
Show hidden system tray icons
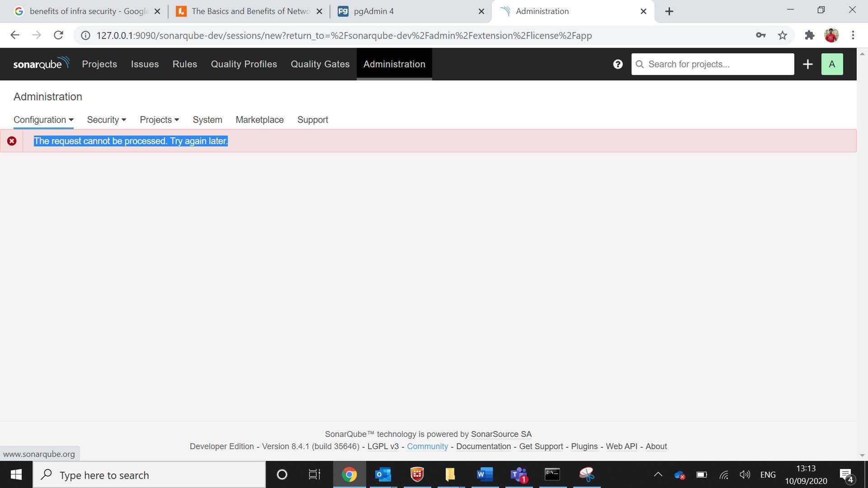(658, 474)
